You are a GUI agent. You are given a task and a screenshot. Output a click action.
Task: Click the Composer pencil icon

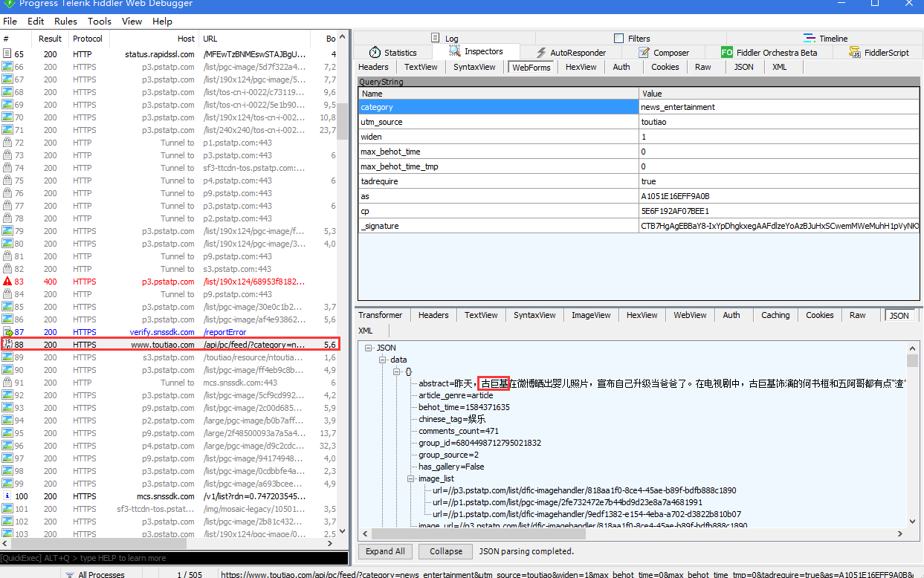(x=644, y=53)
